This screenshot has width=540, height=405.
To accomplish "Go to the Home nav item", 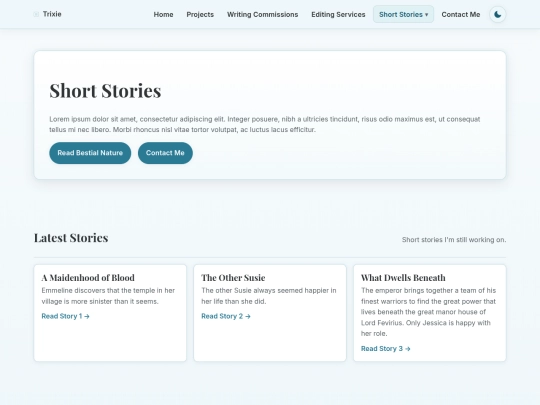I will tap(163, 14).
